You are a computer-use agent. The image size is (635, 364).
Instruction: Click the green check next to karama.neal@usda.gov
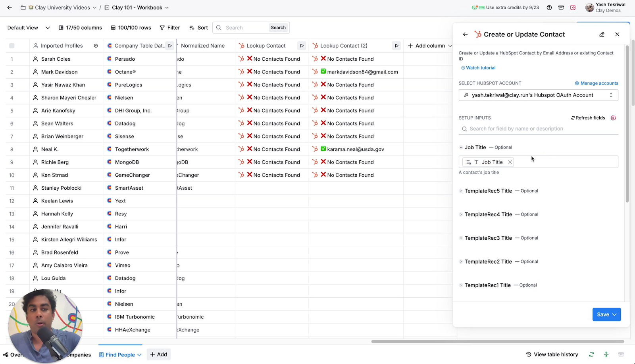point(323,149)
